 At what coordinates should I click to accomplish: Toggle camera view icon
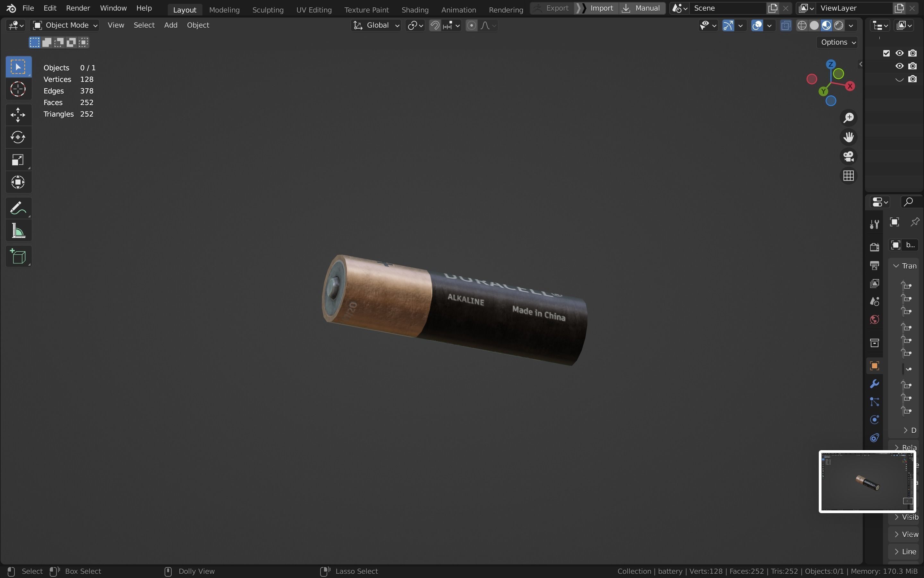coord(848,156)
